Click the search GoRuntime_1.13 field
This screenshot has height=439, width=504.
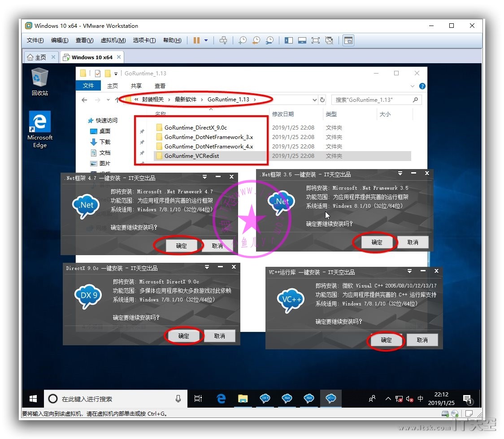pos(376,100)
